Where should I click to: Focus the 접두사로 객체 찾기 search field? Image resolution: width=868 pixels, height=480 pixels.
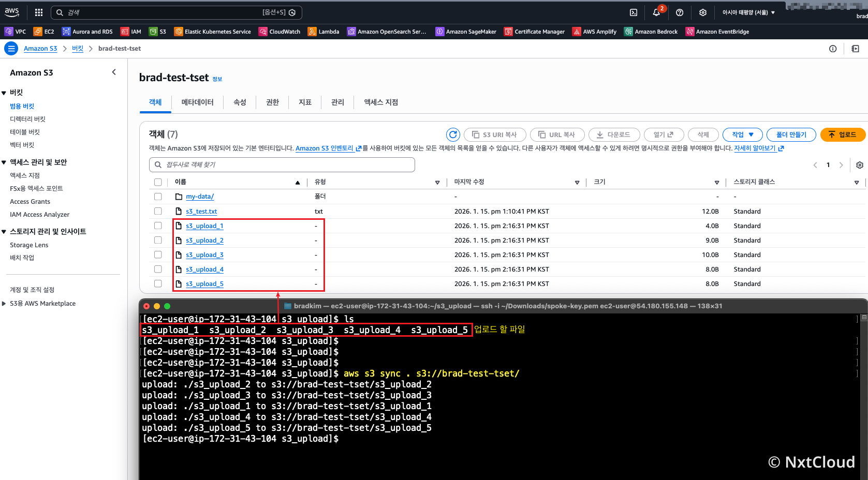click(x=282, y=164)
